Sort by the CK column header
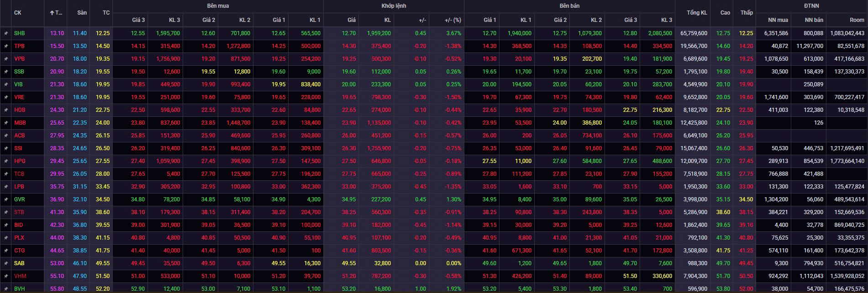This screenshot has width=868, height=293. [18, 13]
